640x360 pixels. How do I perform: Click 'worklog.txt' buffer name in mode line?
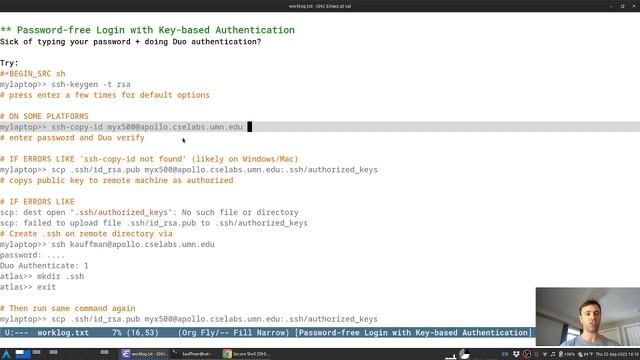pos(63,333)
